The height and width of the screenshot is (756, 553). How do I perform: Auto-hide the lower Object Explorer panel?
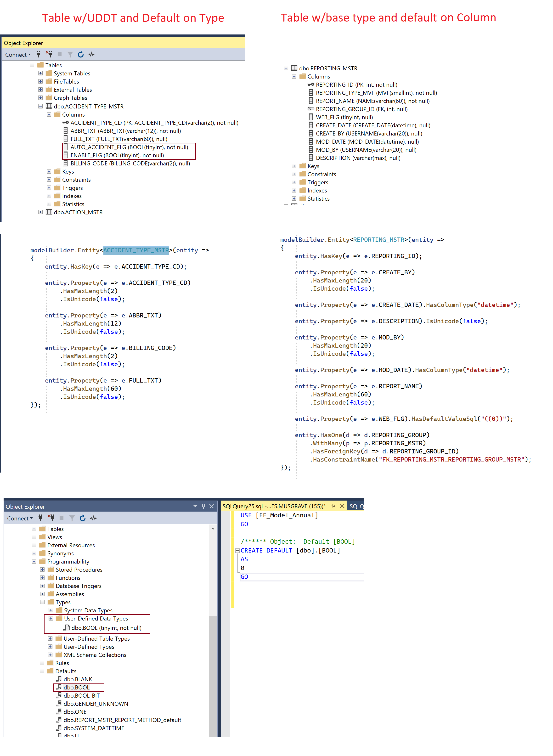click(x=203, y=506)
